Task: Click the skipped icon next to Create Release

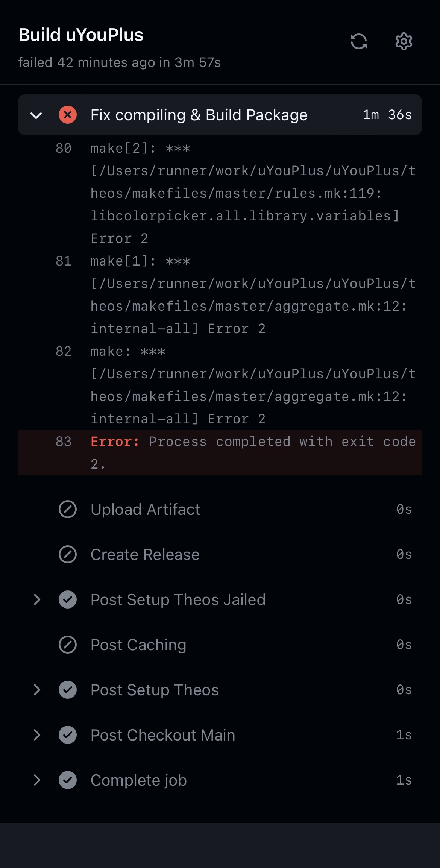Action: (x=68, y=554)
